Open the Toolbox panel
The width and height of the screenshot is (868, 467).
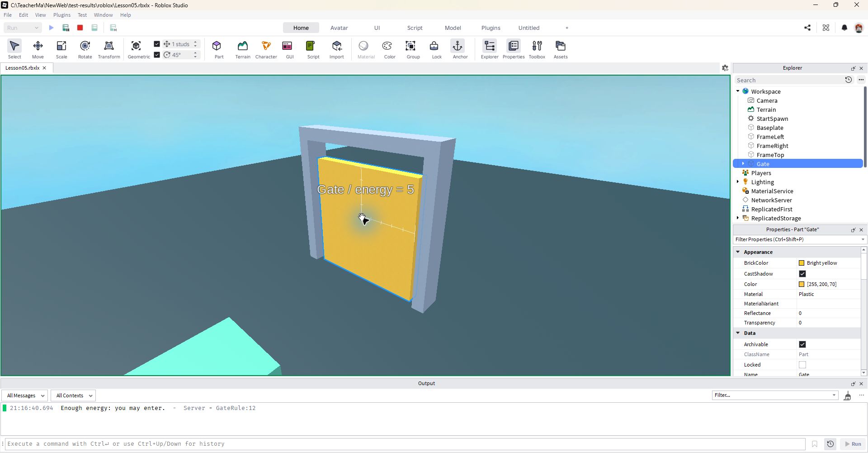click(537, 49)
